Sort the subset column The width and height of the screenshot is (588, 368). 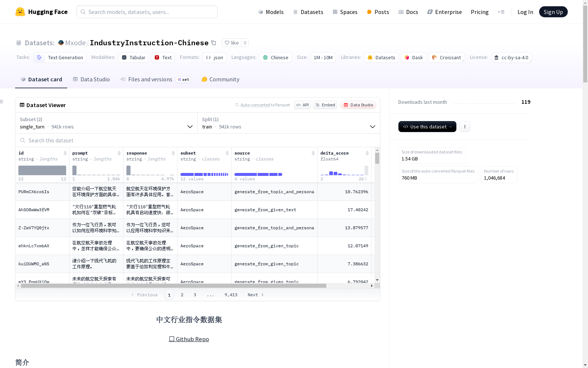point(227,153)
